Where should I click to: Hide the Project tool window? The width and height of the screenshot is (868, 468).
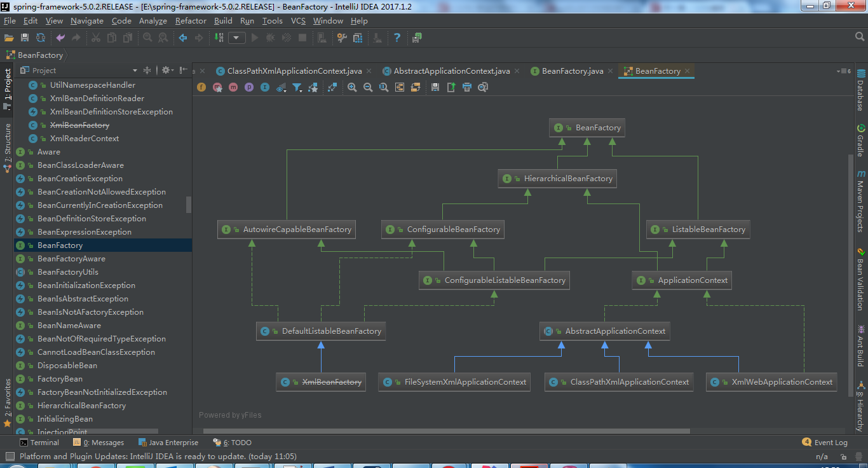[x=183, y=71]
